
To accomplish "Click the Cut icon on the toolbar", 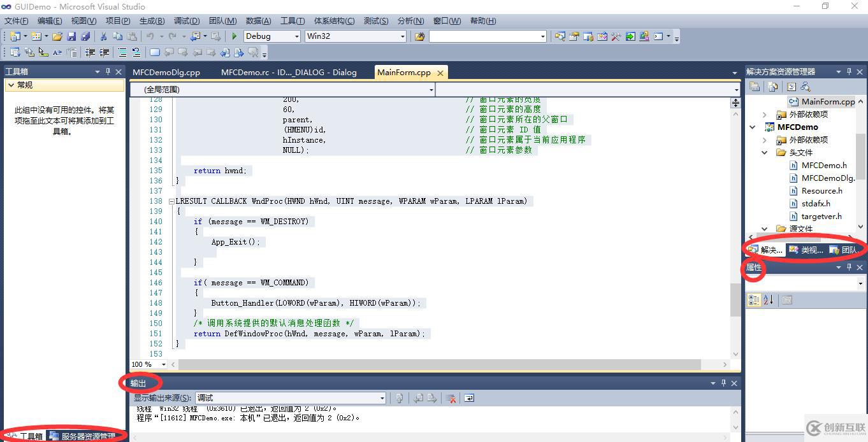I will (x=102, y=36).
